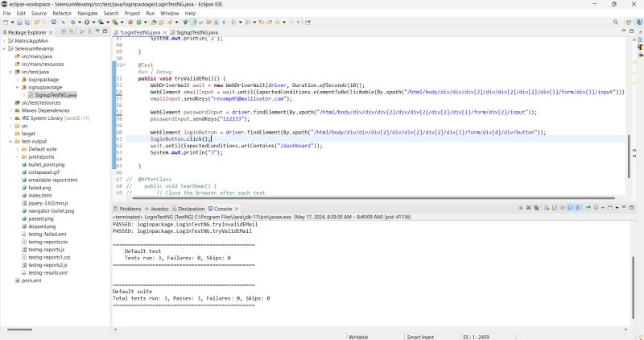Toggle Word Wrap in Console toolbar

(563, 208)
